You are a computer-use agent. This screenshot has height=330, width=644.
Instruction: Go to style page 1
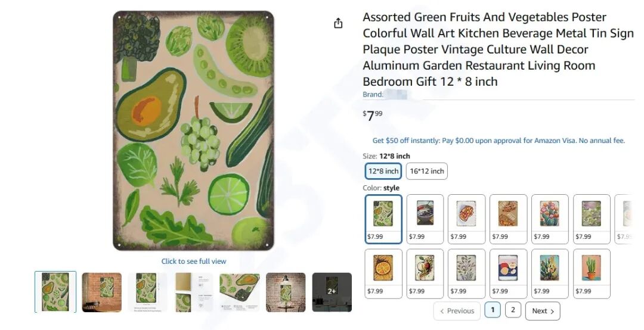click(x=493, y=310)
